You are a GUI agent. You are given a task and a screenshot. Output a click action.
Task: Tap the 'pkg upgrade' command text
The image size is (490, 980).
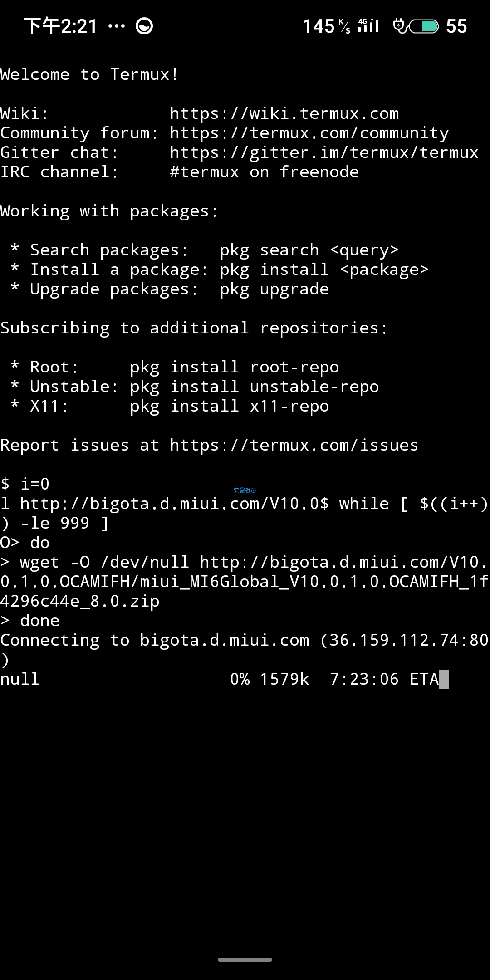tap(274, 289)
